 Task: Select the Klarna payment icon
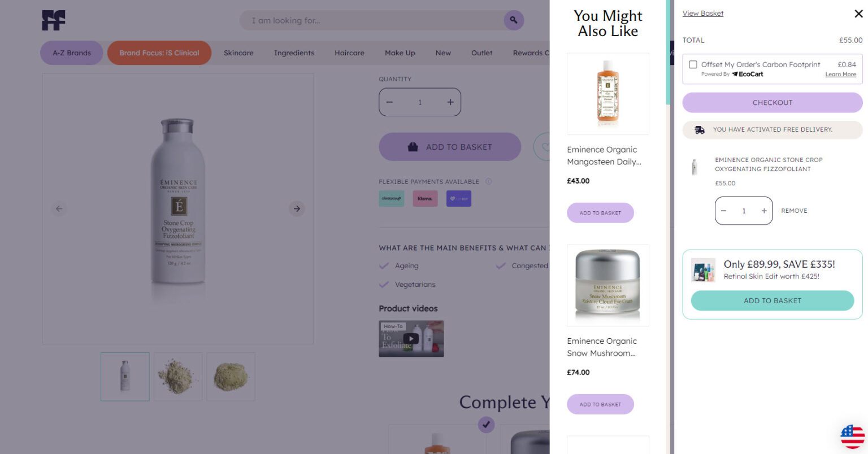click(425, 199)
